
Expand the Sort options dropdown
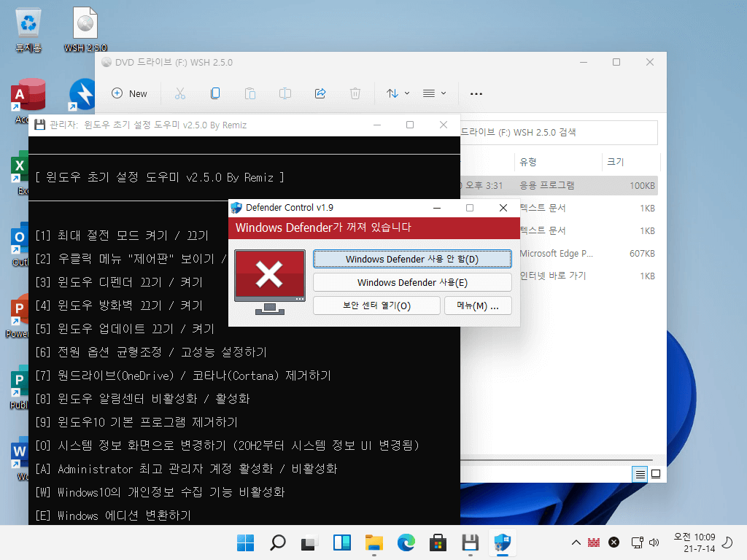(398, 93)
